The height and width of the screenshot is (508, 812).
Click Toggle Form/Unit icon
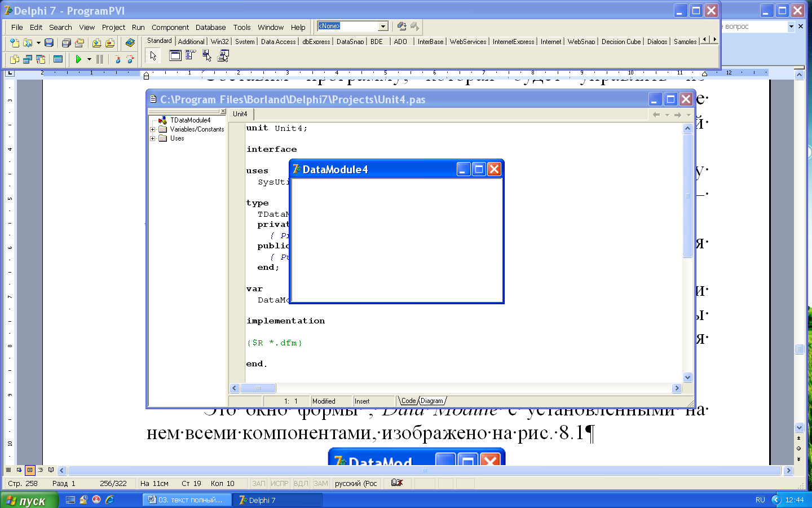(41, 59)
